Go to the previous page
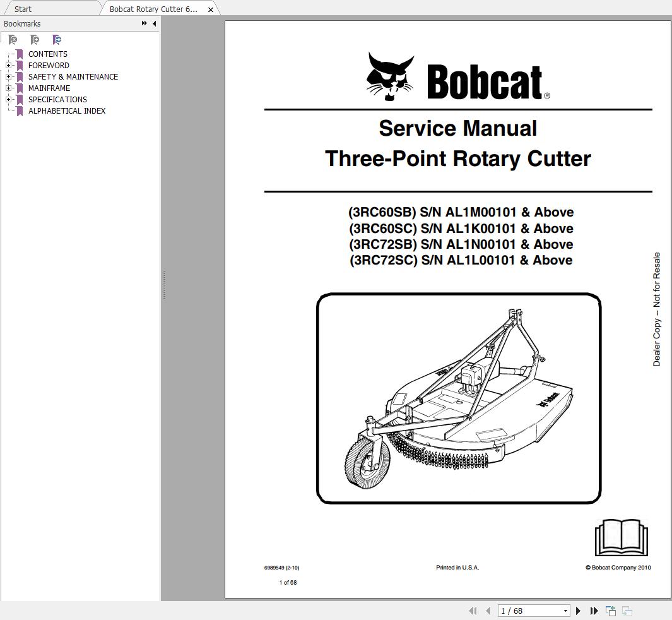The image size is (672, 620). 488,611
